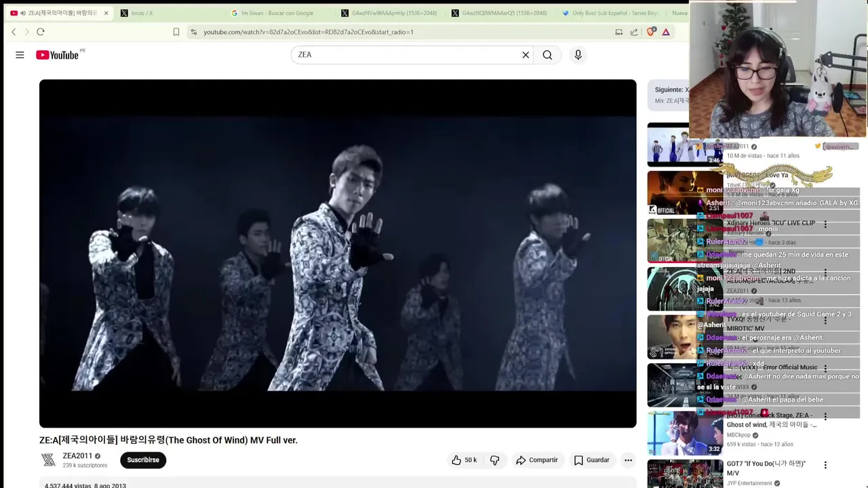Open GOT7 "If You Do" video title
Screen dimensions: 868x488
[x=766, y=468]
